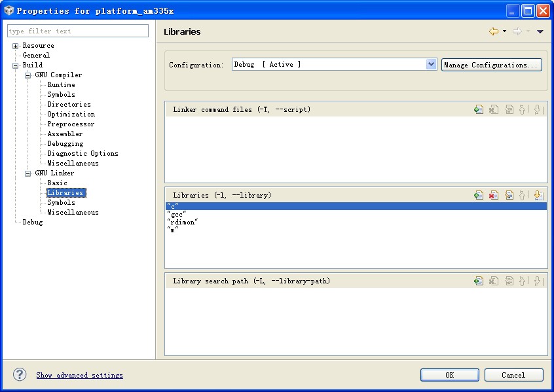Viewport: 554px width, 392px height.
Task: Select Runtime under GNU Compiler
Action: point(61,85)
